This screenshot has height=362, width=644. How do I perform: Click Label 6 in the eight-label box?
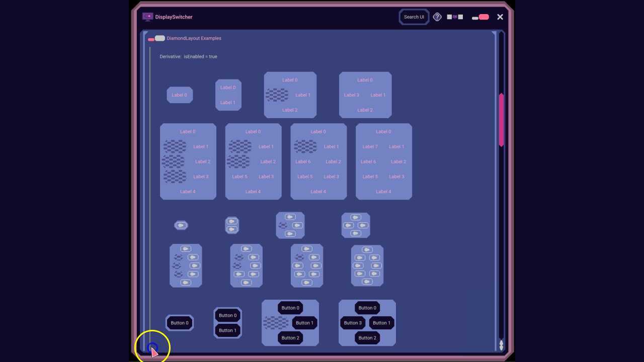click(368, 162)
